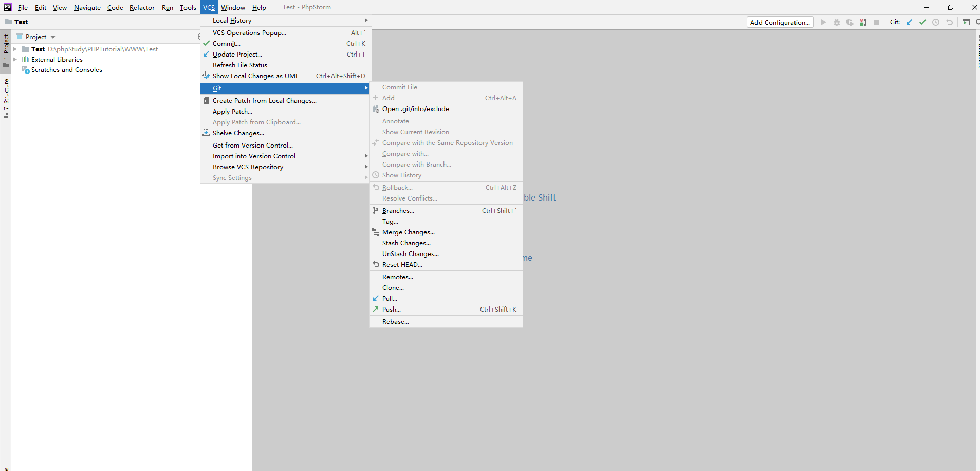Screen dimensions: 980x471
Task: Select Update Project... menu item
Action: click(x=285, y=55)
